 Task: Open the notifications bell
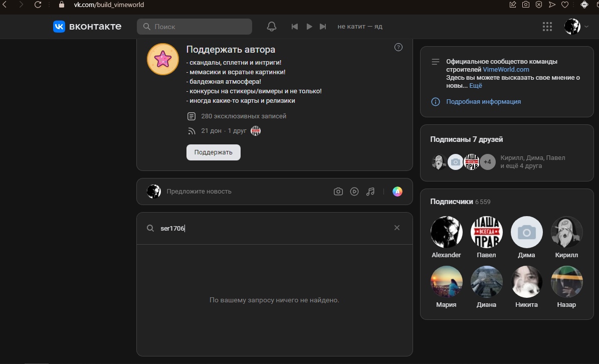(272, 27)
